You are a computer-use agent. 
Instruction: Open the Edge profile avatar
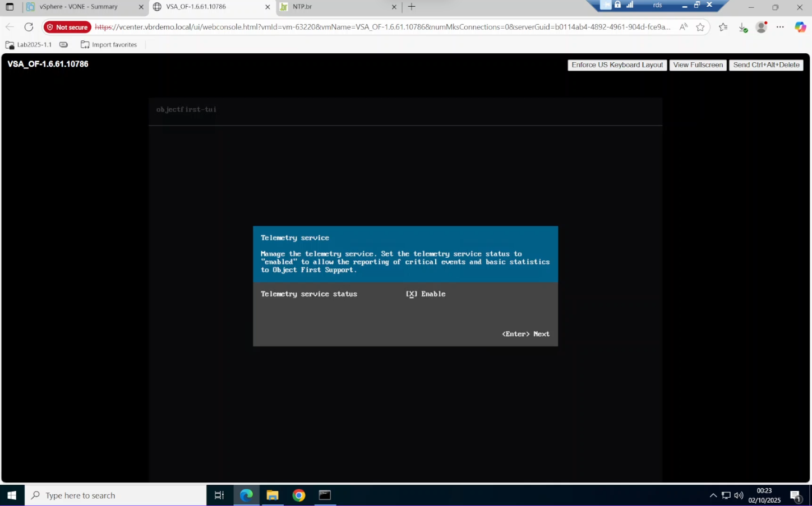(x=761, y=27)
